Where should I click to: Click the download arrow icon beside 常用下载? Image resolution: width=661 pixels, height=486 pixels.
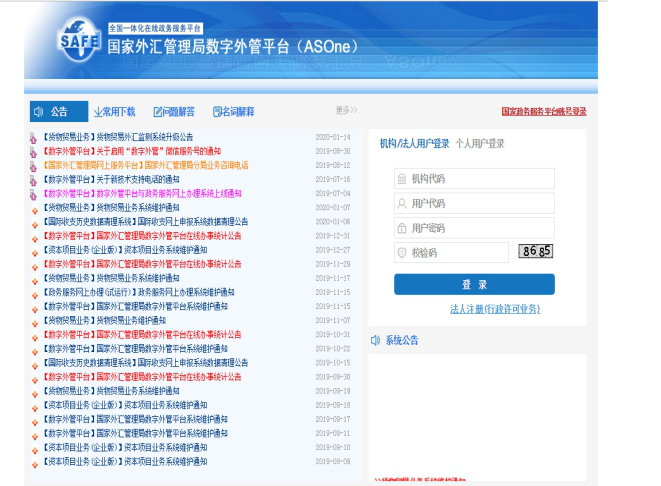click(98, 112)
